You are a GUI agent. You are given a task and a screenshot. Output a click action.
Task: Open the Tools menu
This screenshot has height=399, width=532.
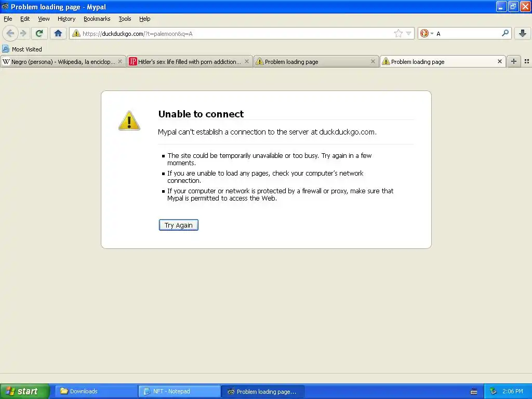(125, 19)
